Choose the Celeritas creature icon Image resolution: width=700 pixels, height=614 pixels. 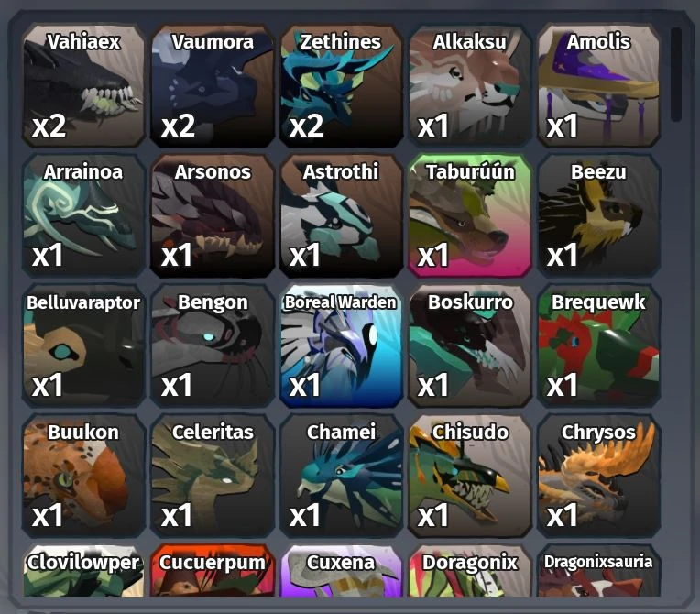[x=212, y=476]
